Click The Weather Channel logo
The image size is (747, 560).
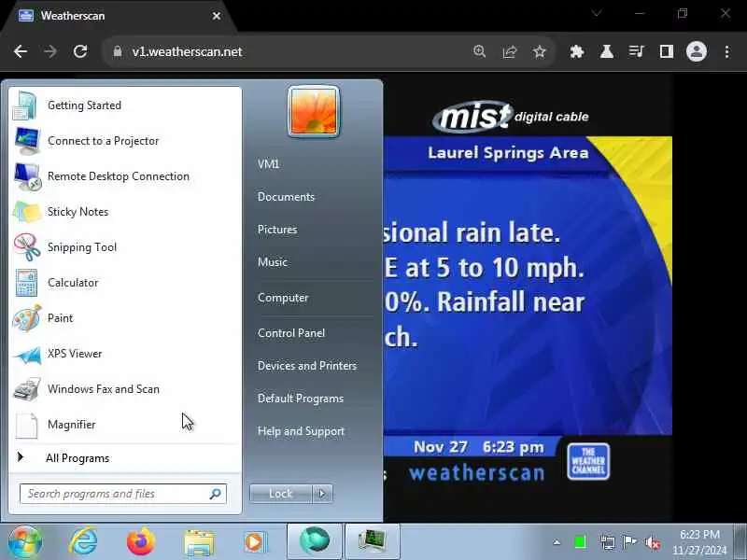coord(588,461)
